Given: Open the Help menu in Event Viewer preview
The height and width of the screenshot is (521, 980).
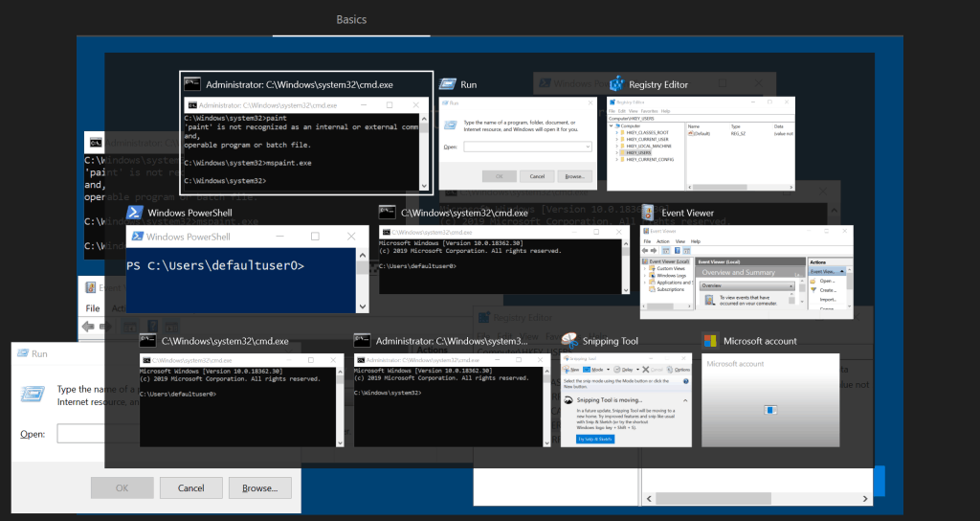Looking at the screenshot, I should coord(696,241).
